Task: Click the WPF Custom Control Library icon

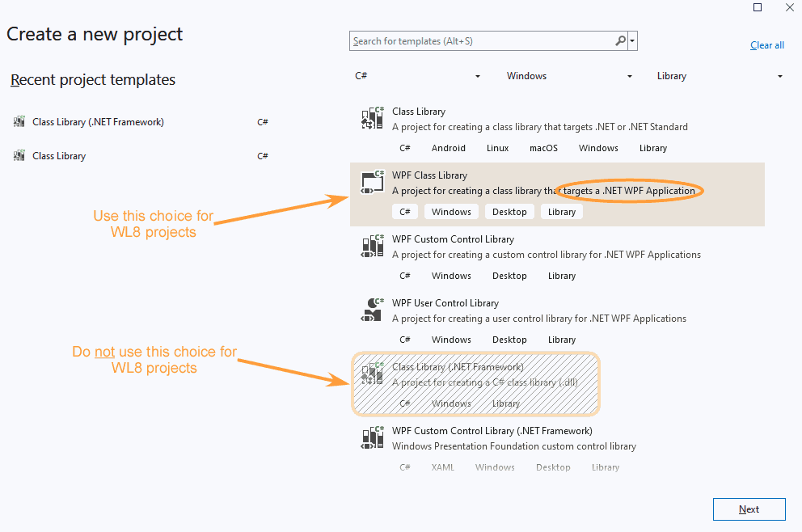Action: point(372,247)
